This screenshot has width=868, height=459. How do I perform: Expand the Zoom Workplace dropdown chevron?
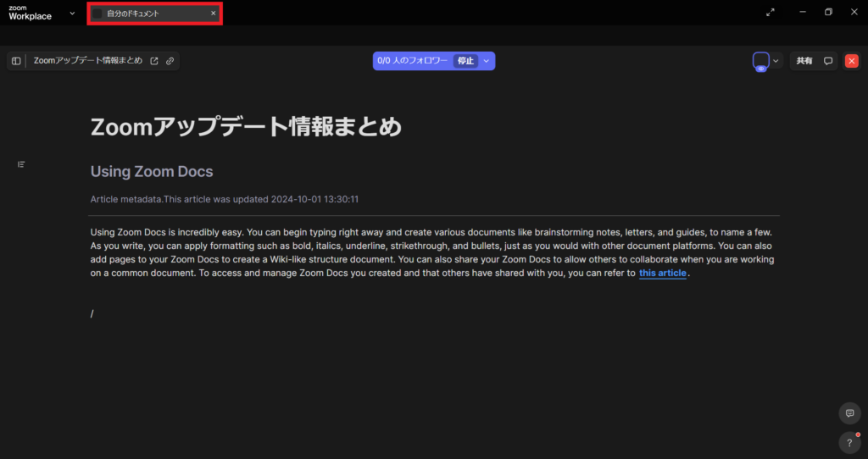(x=72, y=14)
